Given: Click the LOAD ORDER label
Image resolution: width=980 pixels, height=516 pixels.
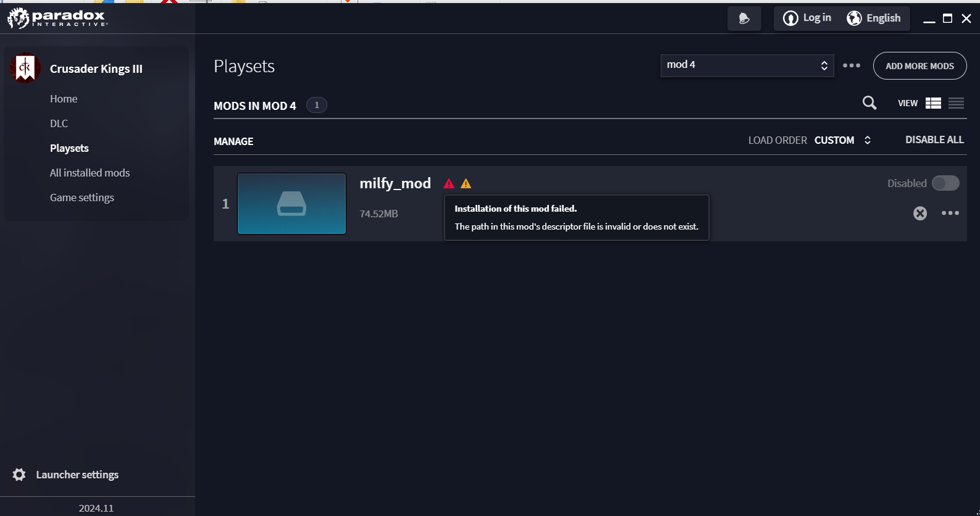Looking at the screenshot, I should click(x=777, y=140).
